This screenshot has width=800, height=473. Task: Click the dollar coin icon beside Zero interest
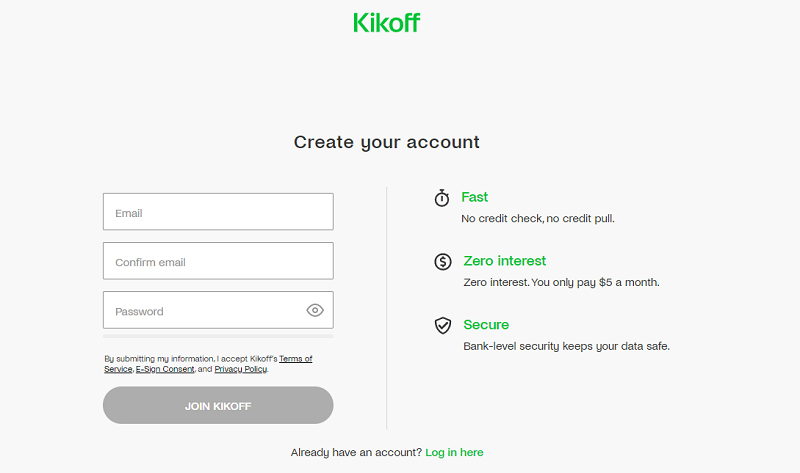pos(443,262)
